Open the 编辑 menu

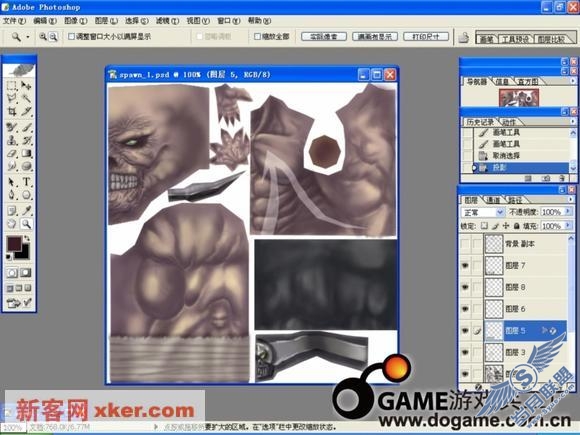tap(45, 21)
